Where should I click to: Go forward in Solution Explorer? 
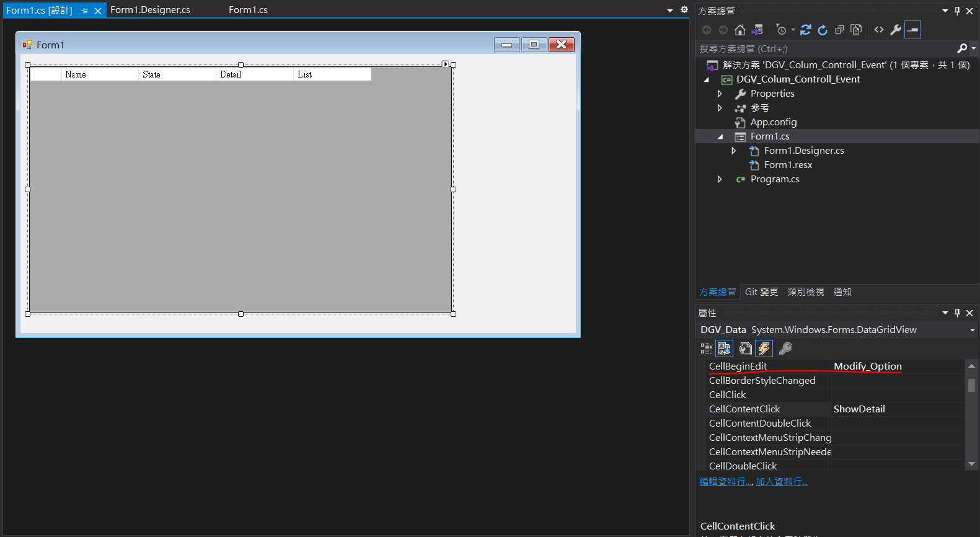pos(723,30)
